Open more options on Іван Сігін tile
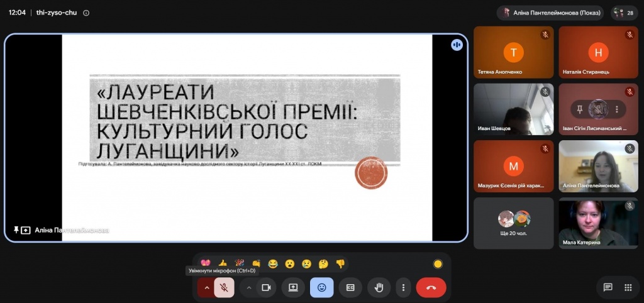This screenshot has width=644, height=303. (616, 109)
